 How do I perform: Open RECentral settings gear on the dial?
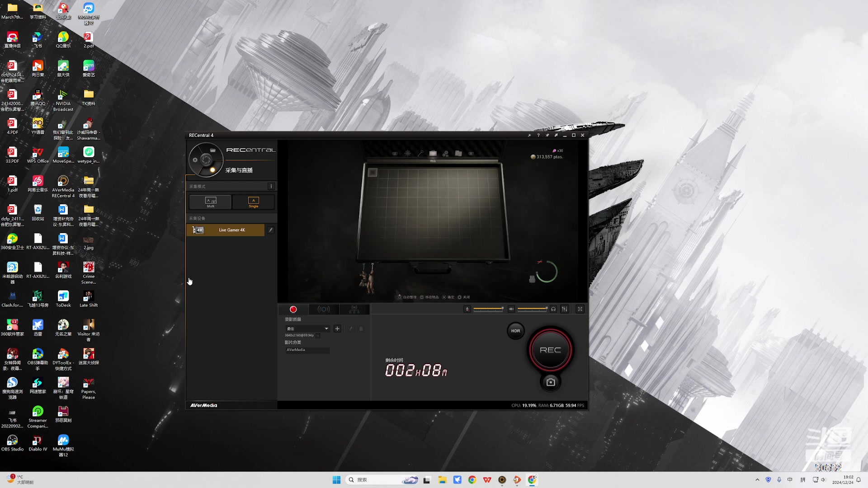[195, 160]
